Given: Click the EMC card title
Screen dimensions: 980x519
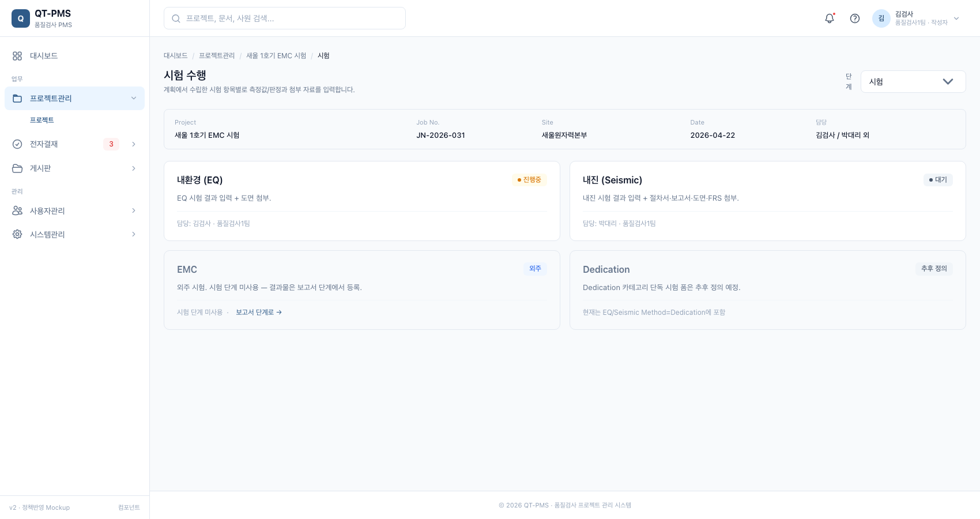Looking at the screenshot, I should coord(187,269).
